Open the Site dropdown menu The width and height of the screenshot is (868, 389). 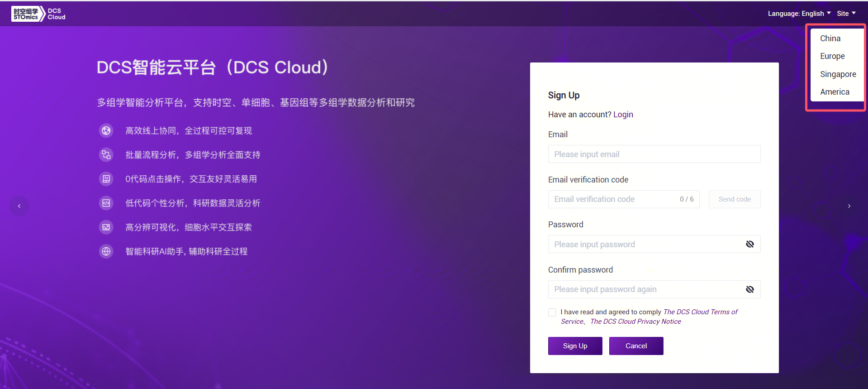click(x=846, y=14)
